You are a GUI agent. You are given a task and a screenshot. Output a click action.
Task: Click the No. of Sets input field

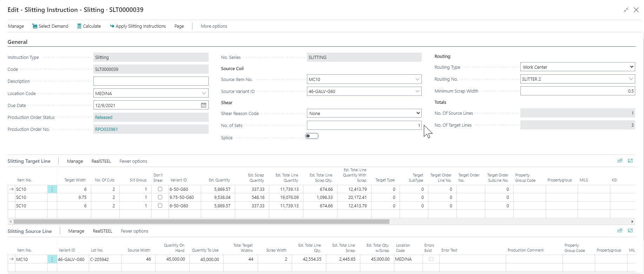pos(364,125)
